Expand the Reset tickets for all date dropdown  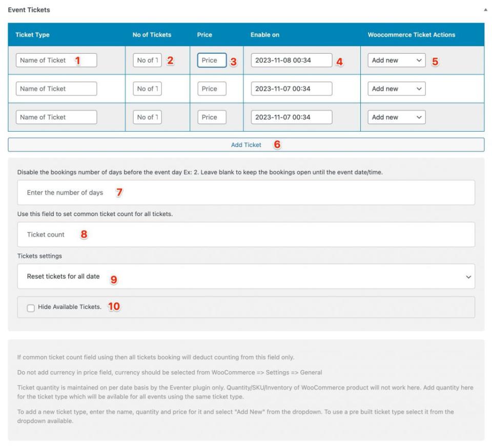pyautogui.click(x=246, y=276)
